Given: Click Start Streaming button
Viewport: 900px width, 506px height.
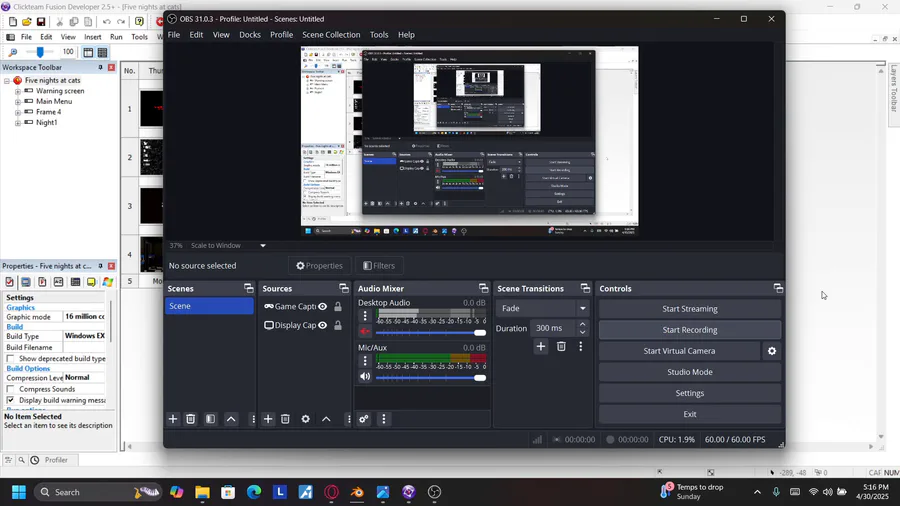Looking at the screenshot, I should (x=690, y=309).
